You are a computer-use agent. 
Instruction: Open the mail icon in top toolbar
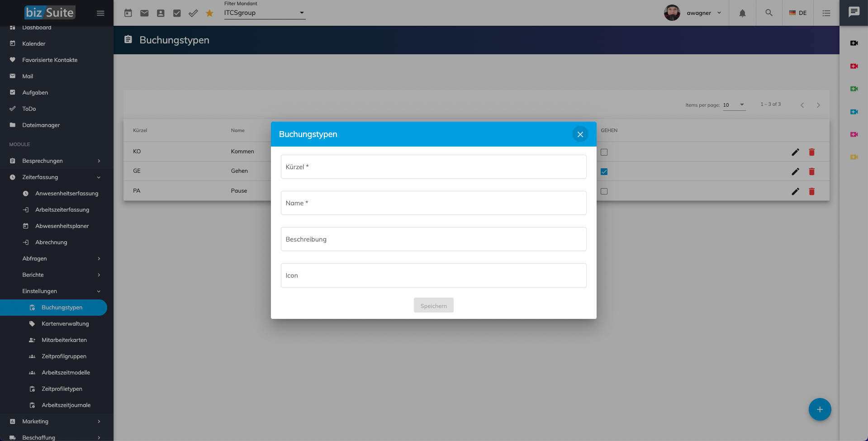pyautogui.click(x=144, y=13)
